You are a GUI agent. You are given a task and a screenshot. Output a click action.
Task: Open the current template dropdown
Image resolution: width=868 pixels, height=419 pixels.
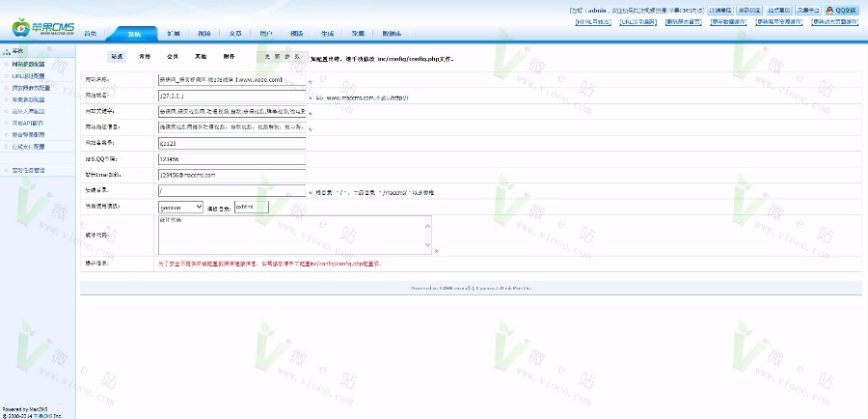[x=180, y=207]
